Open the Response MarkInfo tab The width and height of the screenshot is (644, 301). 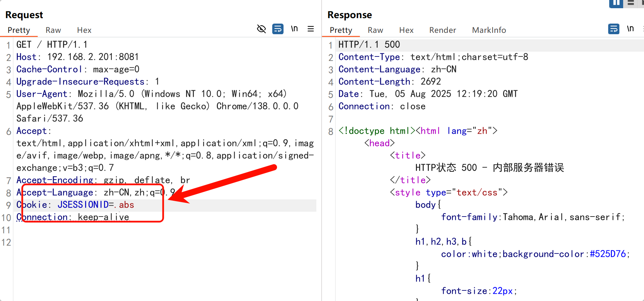489,30
